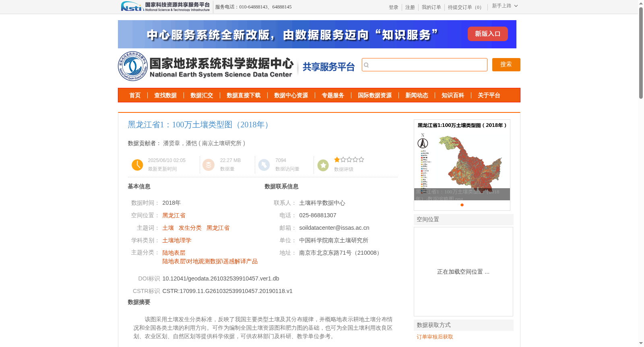644x347 pixels.
Task: Click the National Earth System Science Data Center logo
Action: tap(206, 66)
